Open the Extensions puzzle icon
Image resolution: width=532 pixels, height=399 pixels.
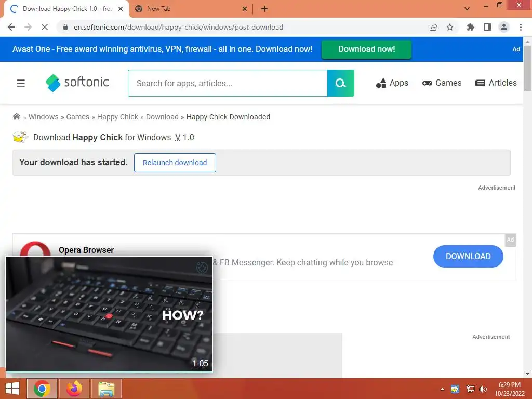(470, 27)
